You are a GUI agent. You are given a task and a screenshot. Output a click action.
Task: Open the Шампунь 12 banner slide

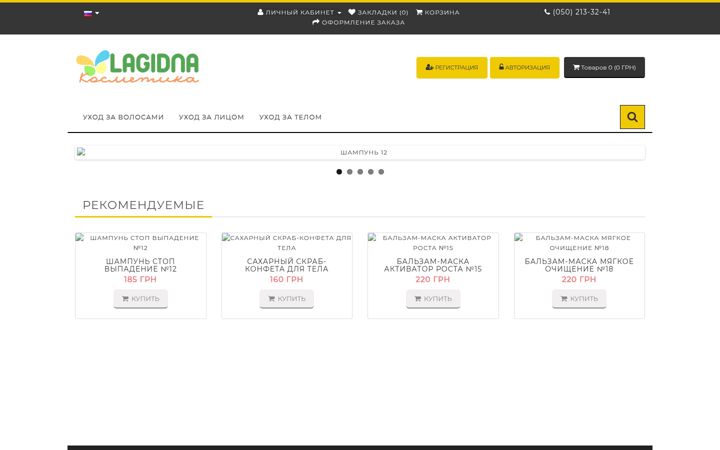[360, 152]
